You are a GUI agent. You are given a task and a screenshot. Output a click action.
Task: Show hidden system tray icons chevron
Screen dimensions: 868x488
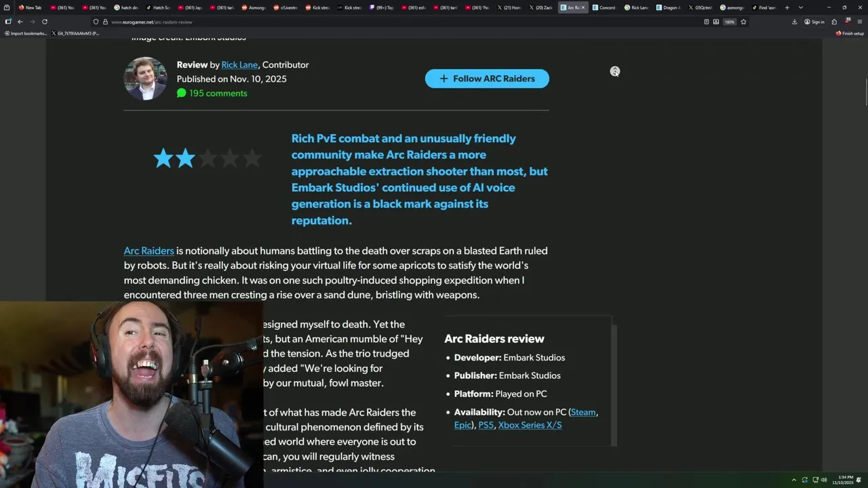point(793,480)
